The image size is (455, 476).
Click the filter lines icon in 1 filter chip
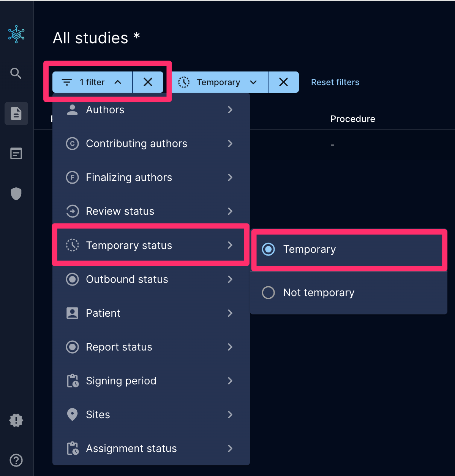coord(67,82)
